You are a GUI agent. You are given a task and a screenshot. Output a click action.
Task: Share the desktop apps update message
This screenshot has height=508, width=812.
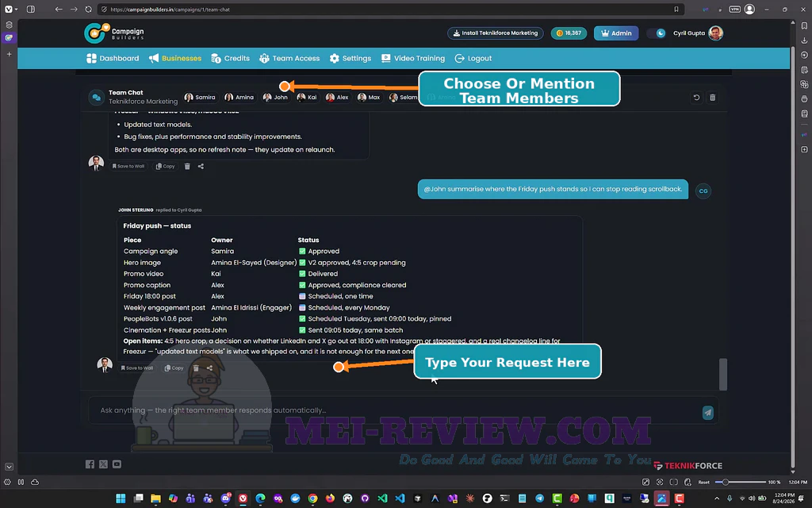pos(201,167)
